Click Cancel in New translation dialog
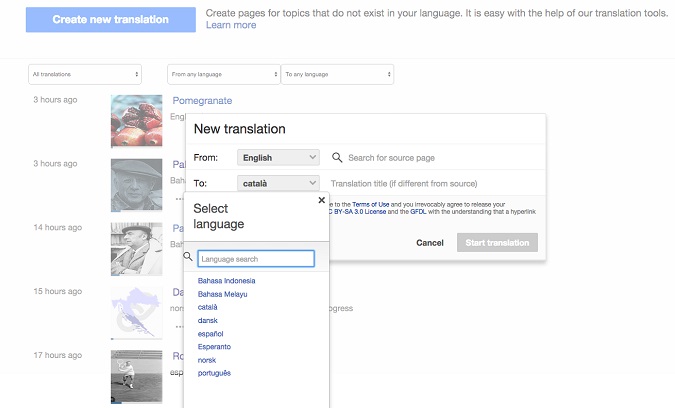Screen dimensions: 675x408 (x=430, y=243)
